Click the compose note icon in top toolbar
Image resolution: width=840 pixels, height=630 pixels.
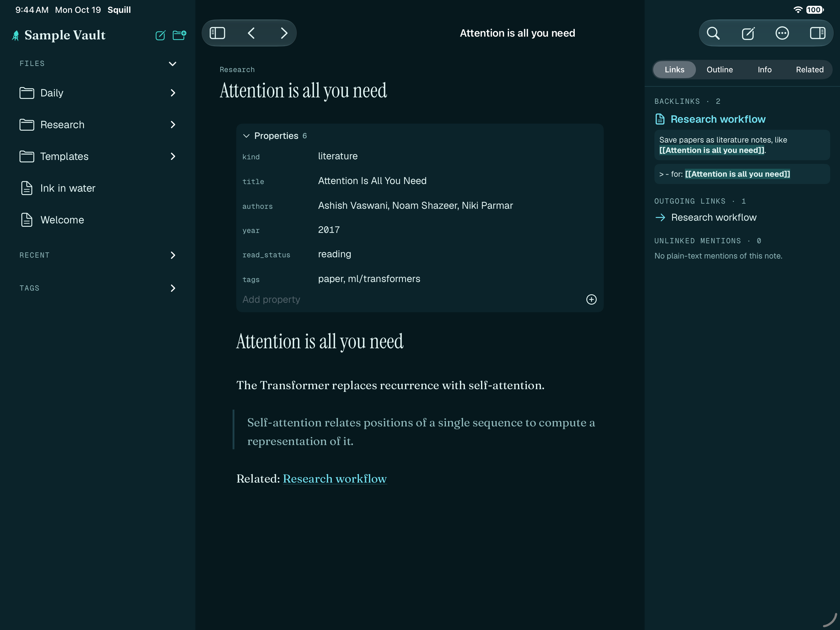[748, 33]
